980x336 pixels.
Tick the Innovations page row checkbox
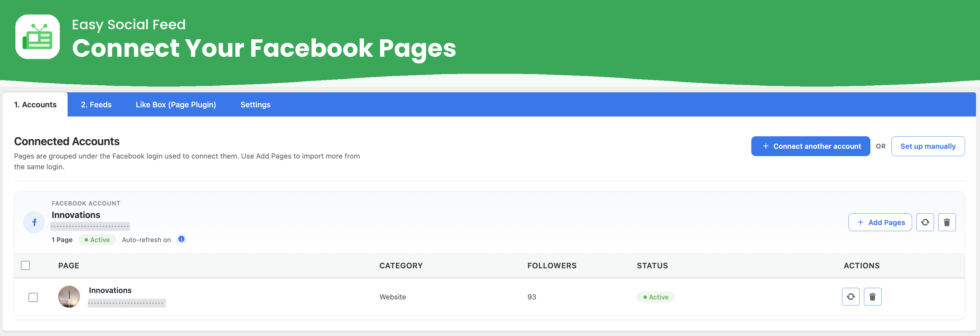pyautogui.click(x=33, y=297)
